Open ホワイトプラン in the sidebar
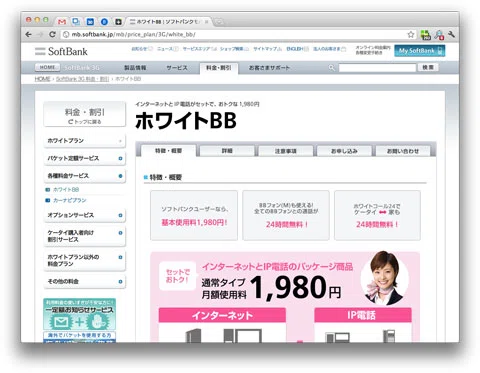This screenshot has width=480, height=373. pyautogui.click(x=85, y=141)
